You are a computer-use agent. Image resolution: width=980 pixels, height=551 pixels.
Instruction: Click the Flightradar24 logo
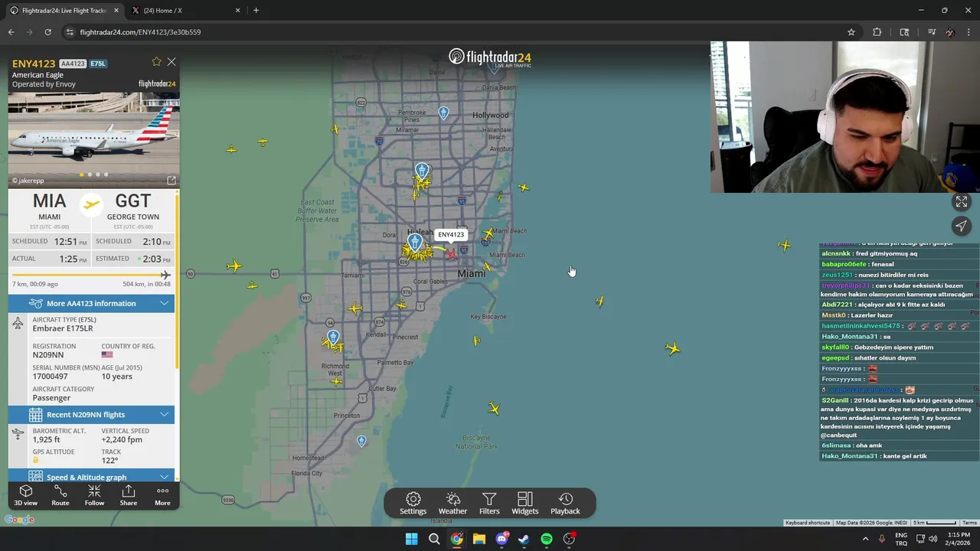click(x=489, y=57)
